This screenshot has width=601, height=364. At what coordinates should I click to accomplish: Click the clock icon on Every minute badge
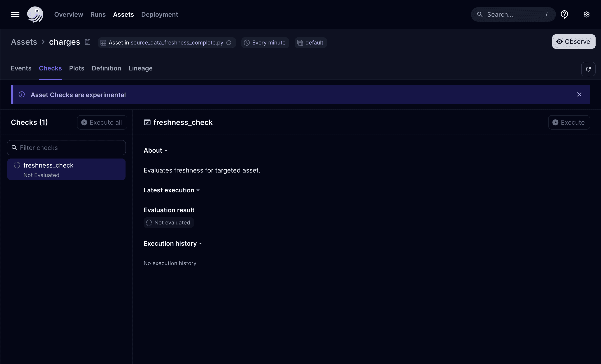(247, 43)
